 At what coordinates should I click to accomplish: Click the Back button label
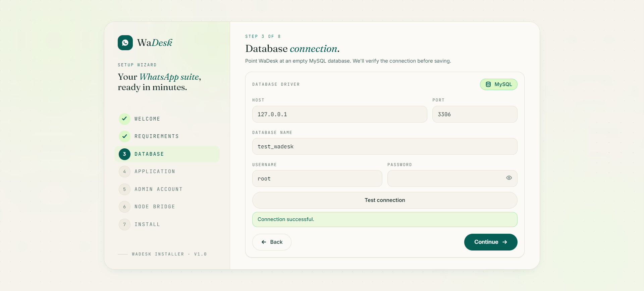pos(276,242)
